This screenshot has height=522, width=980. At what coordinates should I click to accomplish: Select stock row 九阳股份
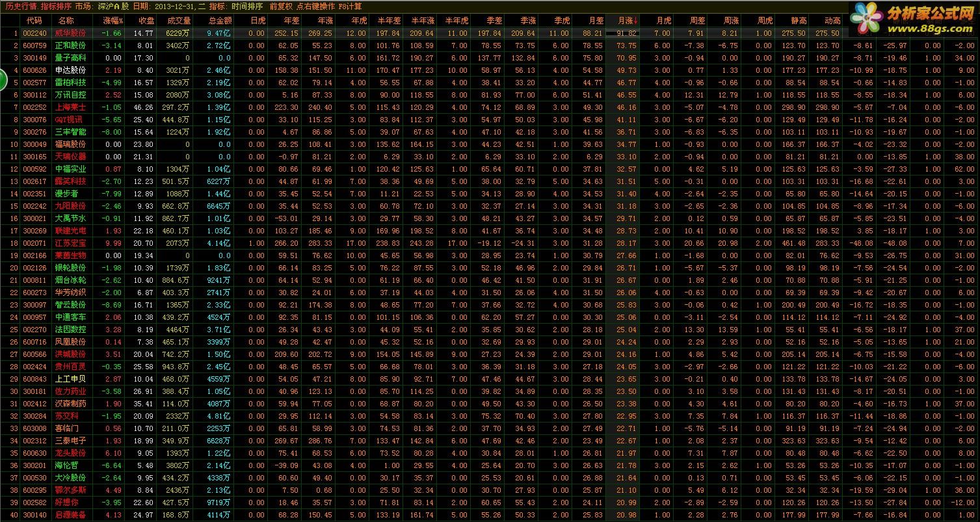point(490,206)
